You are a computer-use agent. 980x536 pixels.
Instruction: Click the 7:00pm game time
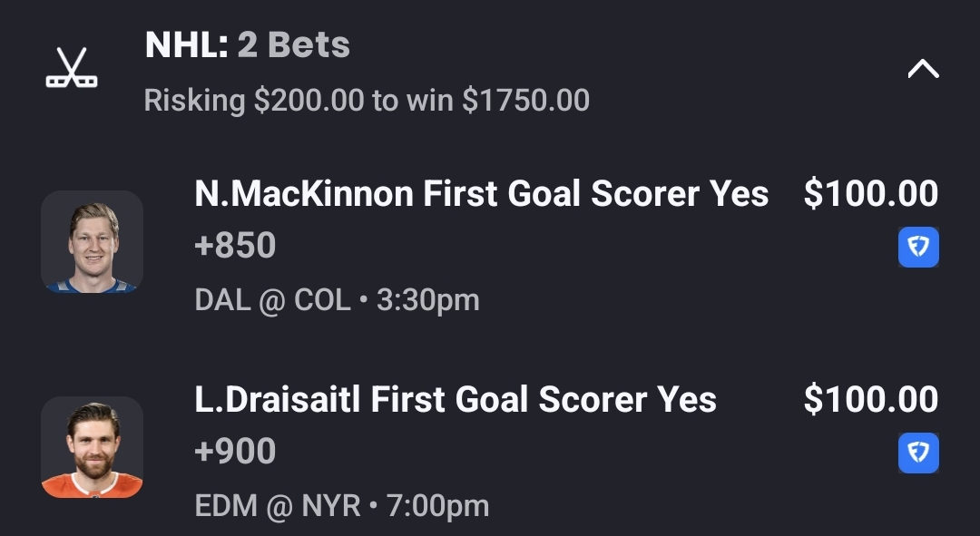point(437,505)
